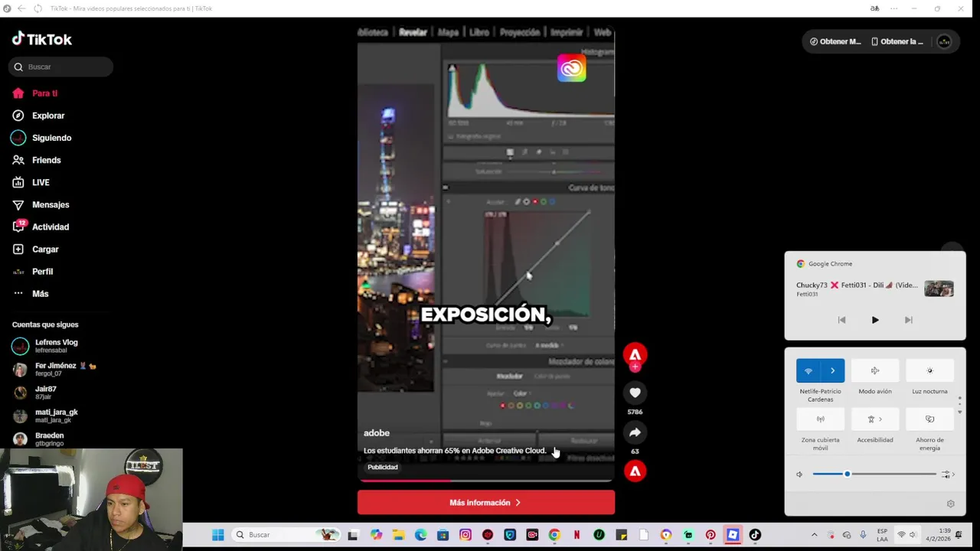
Task: Skip to next track in media panel
Action: pyautogui.click(x=909, y=320)
